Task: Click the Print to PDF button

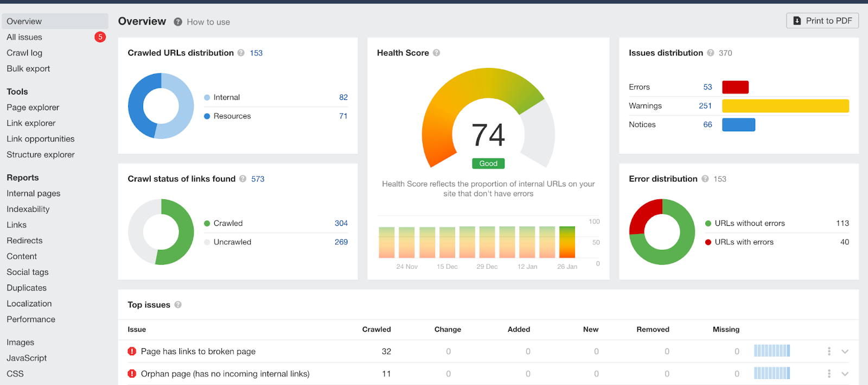Action: [x=822, y=21]
